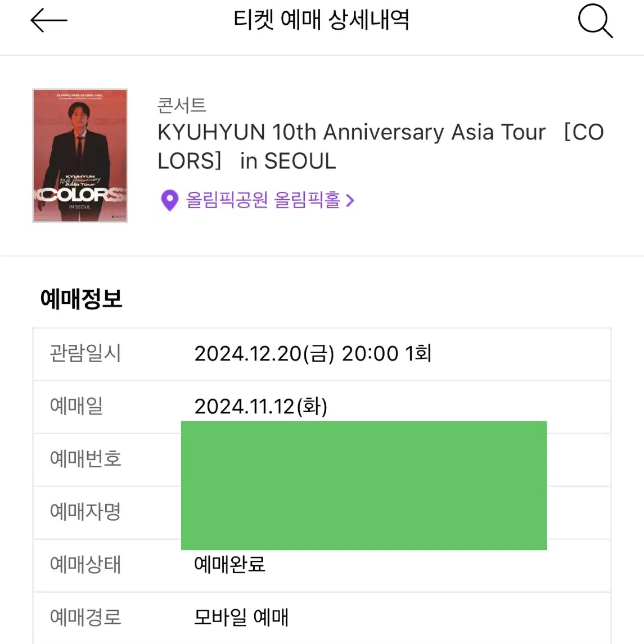The height and width of the screenshot is (644, 644).
Task: Open the 올림픽공원 올림픽홀 venue link
Action: [x=263, y=200]
